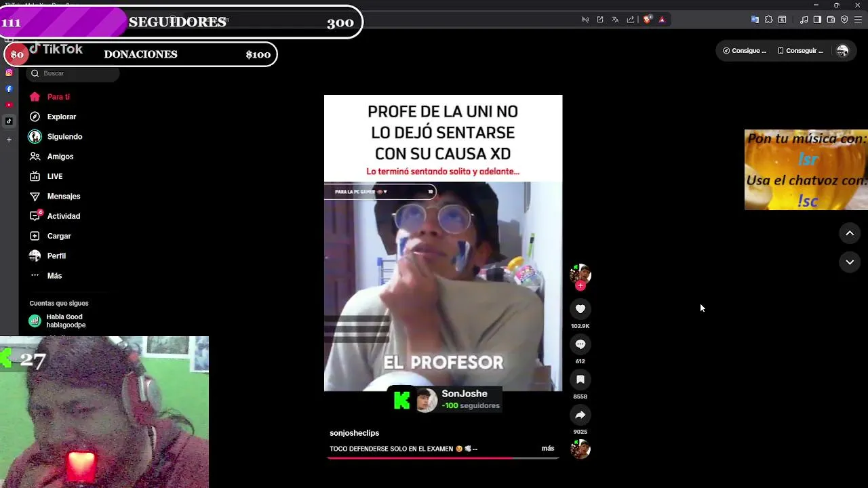Click the 102.9K likes count

[580, 326]
